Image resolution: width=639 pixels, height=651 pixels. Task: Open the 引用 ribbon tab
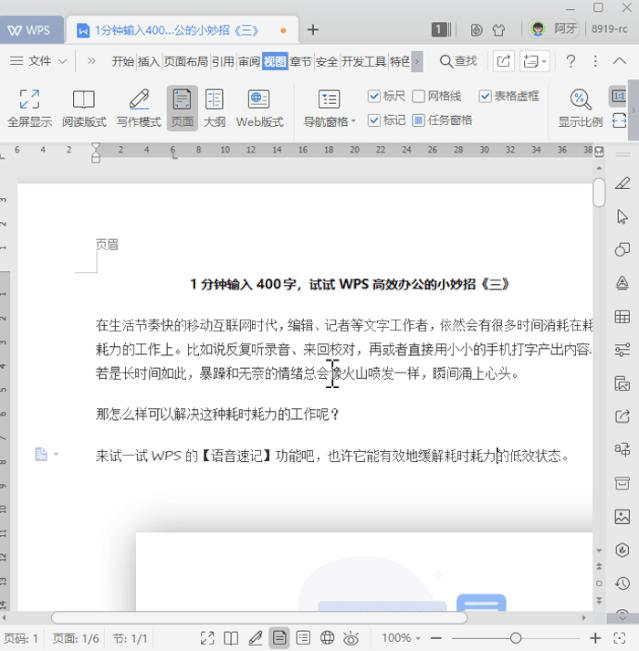tap(223, 61)
